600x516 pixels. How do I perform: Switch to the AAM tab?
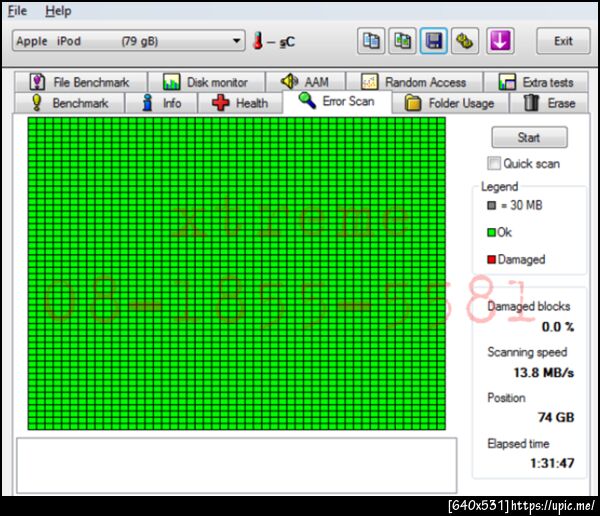pos(306,82)
